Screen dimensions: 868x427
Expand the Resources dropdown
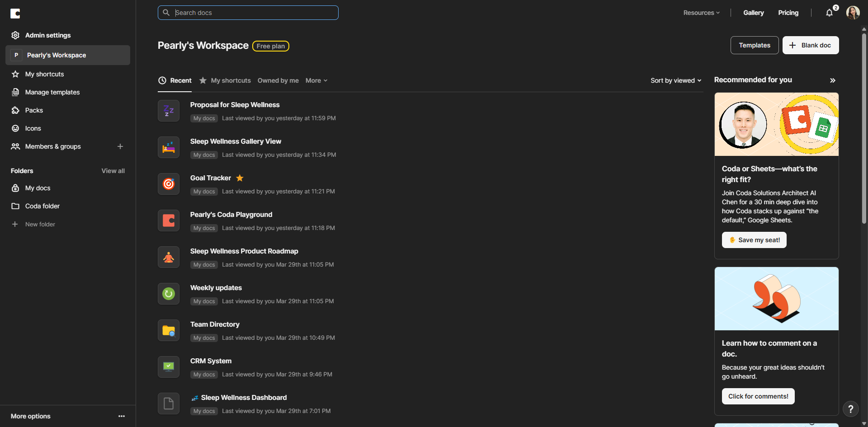(701, 13)
